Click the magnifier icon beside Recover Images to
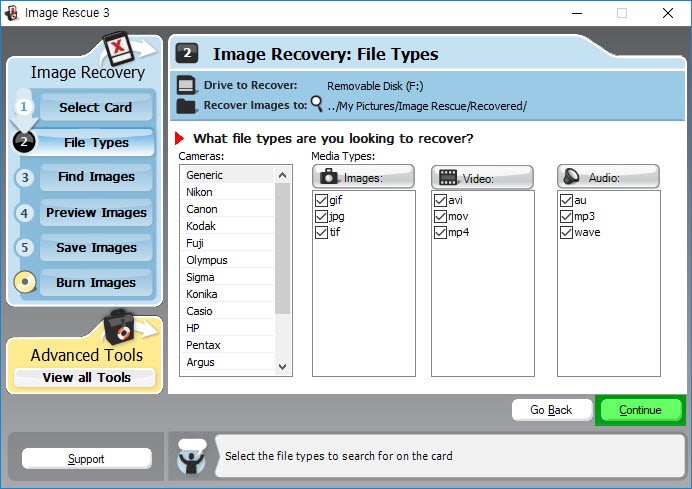Image resolution: width=692 pixels, height=489 pixels. point(316,104)
